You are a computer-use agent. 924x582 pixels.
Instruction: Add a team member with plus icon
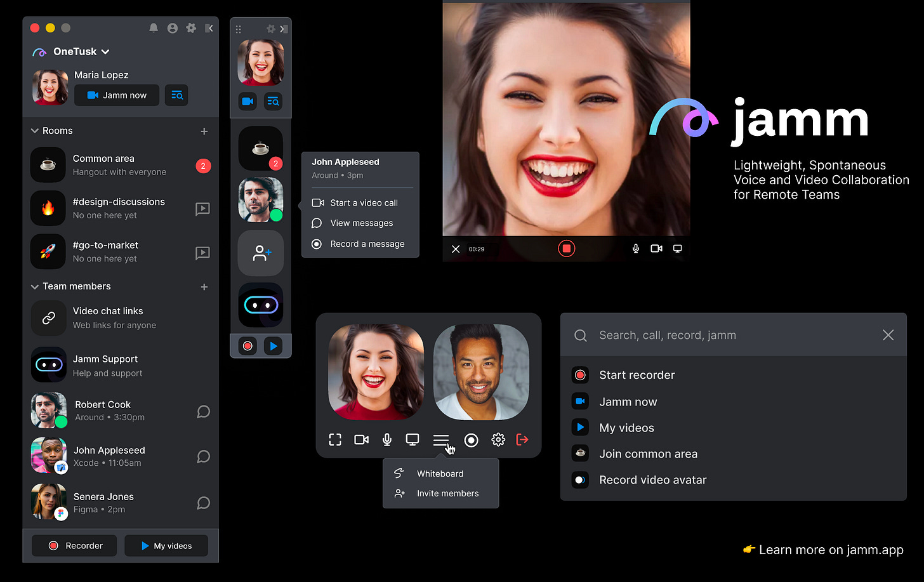click(204, 287)
